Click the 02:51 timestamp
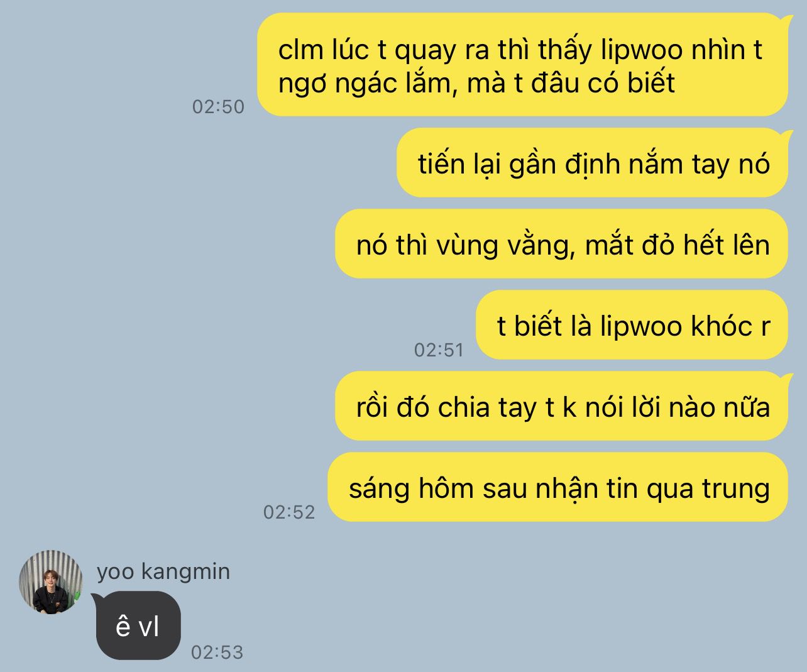This screenshot has height=672, width=807. pyautogui.click(x=439, y=350)
